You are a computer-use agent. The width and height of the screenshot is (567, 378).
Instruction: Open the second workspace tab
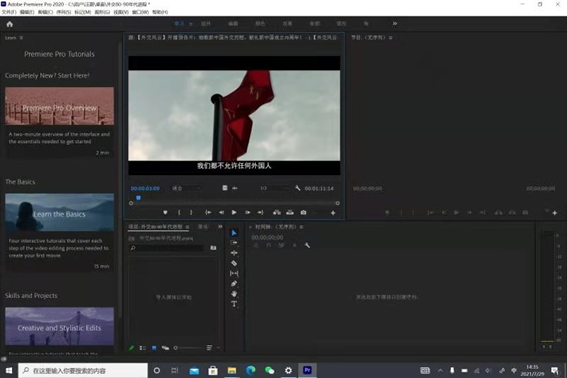[x=206, y=24]
